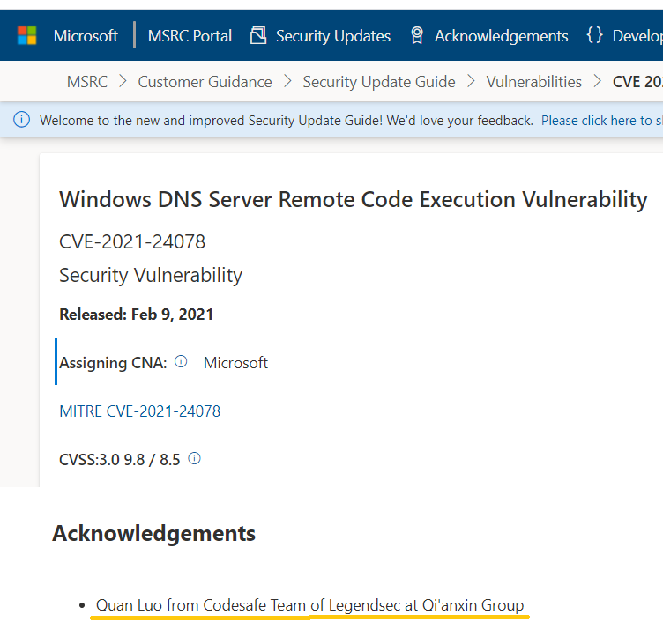Click the info icon next to CVSS score
The image size is (663, 644).
click(194, 458)
